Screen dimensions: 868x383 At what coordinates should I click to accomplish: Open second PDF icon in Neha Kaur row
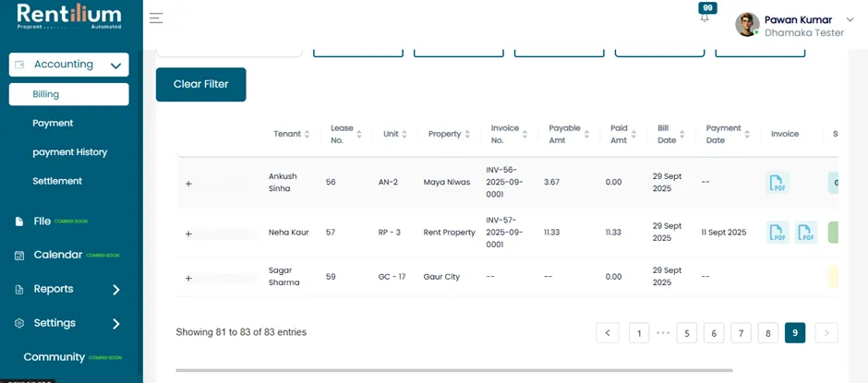click(x=806, y=233)
